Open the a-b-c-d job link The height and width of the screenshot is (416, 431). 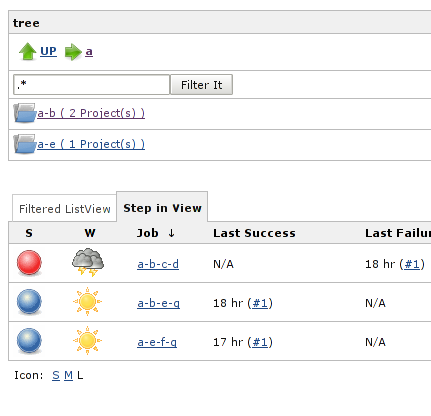[x=158, y=264]
